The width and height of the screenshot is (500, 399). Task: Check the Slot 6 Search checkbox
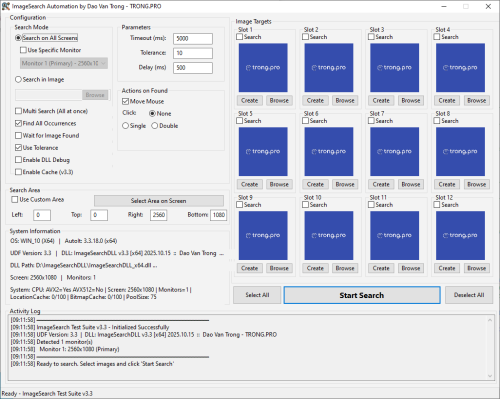[315, 121]
